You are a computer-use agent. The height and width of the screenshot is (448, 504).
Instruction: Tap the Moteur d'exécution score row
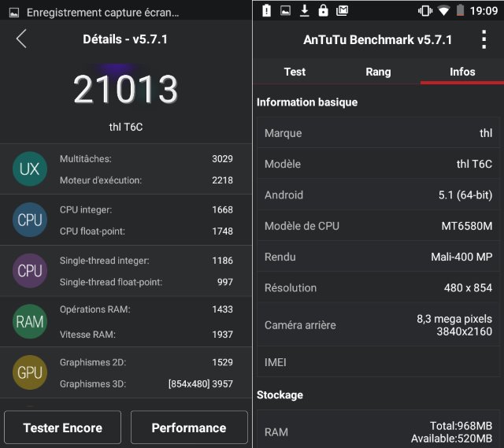pos(146,180)
